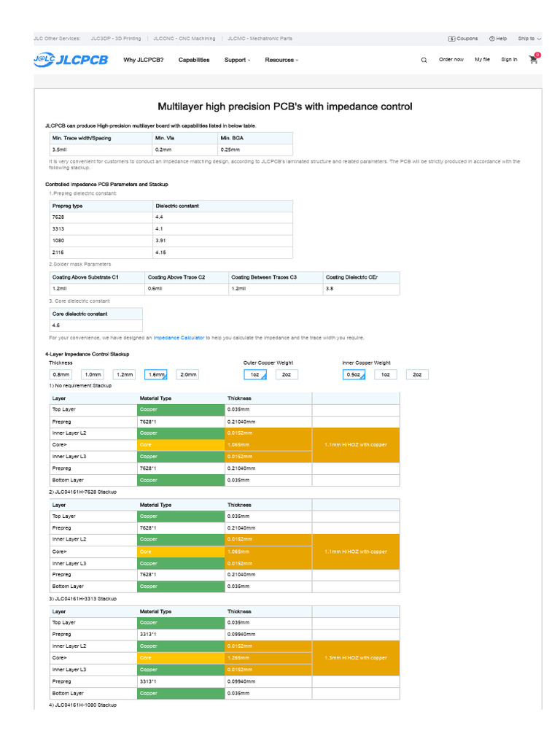Expand the Resources dropdown menu
Screen dimensions: 560x747
click(281, 60)
